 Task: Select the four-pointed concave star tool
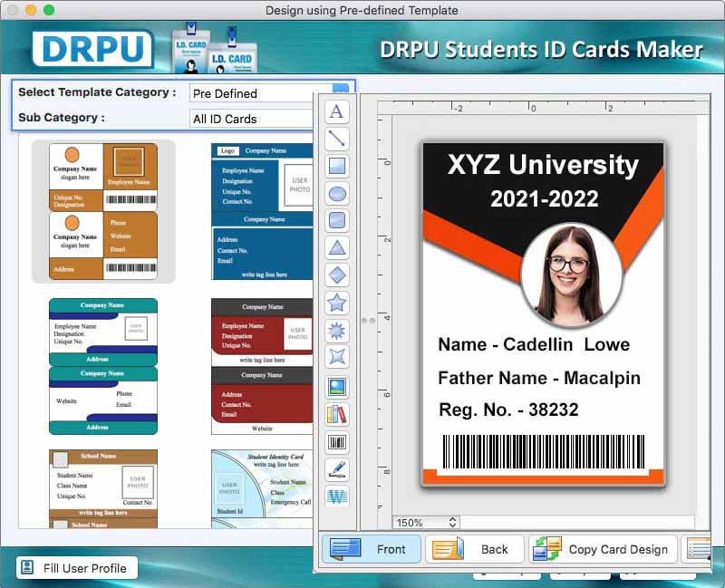(336, 357)
